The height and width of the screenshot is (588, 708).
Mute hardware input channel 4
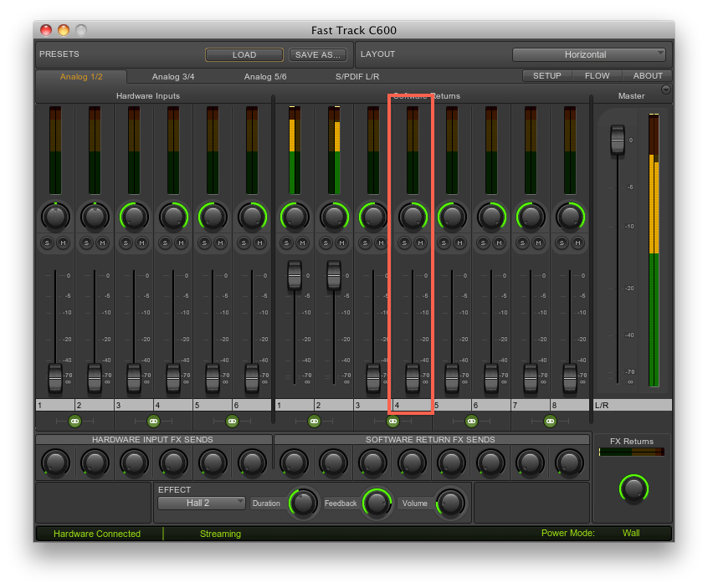181,243
